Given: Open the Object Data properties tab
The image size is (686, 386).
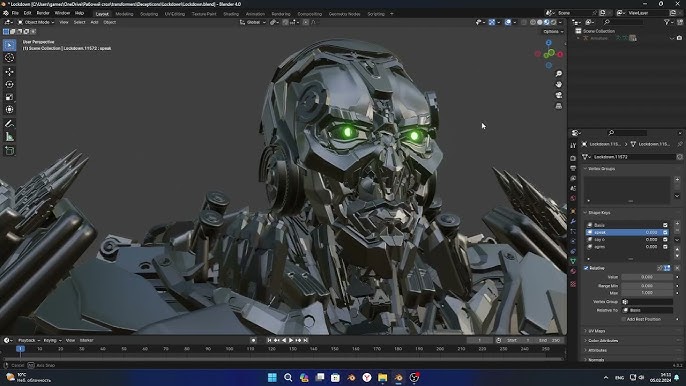Looking at the screenshot, I should (573, 261).
